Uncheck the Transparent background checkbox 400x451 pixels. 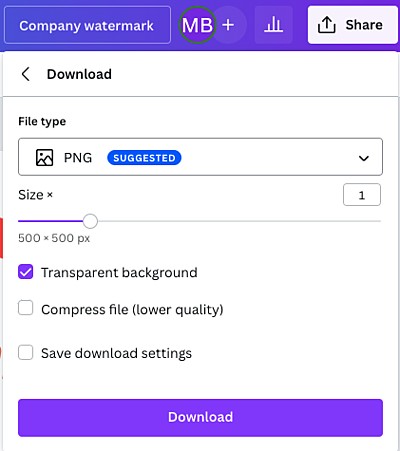tap(26, 272)
